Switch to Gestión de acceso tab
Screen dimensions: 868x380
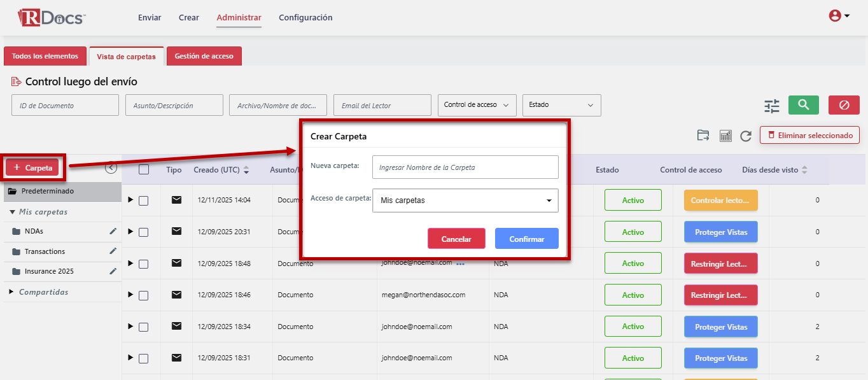tap(204, 56)
